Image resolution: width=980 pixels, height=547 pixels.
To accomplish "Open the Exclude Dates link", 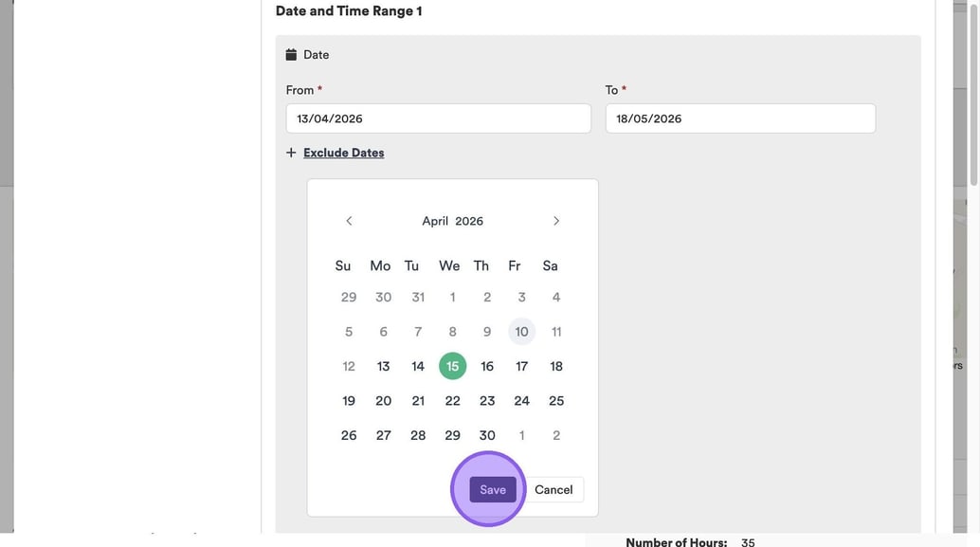I will pos(343,153).
